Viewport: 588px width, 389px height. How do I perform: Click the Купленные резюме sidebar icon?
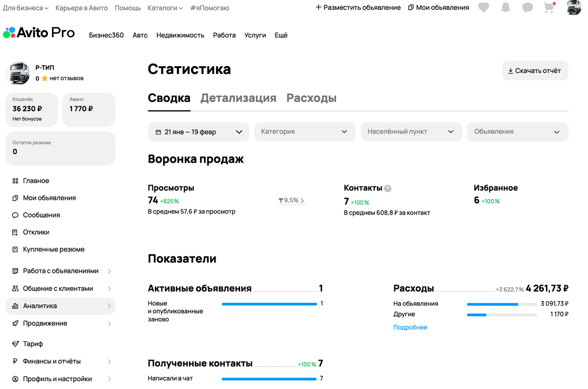point(15,249)
